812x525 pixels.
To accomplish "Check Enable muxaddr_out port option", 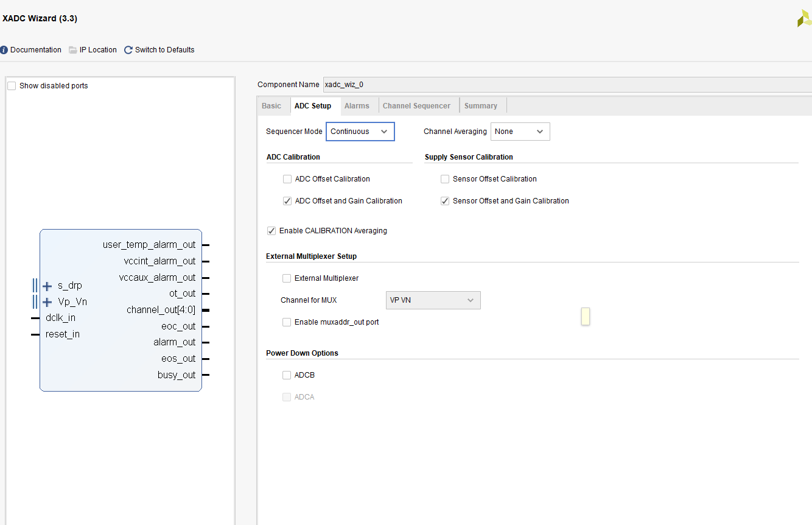I will [287, 322].
